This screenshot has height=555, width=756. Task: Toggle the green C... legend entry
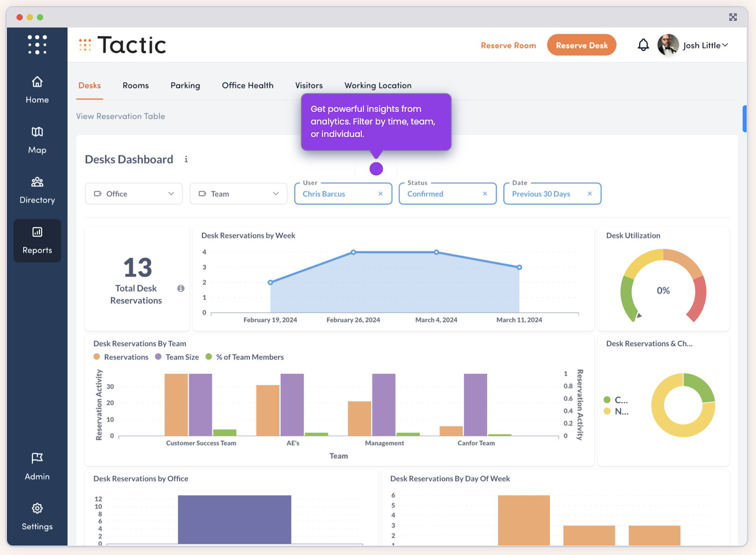[616, 400]
